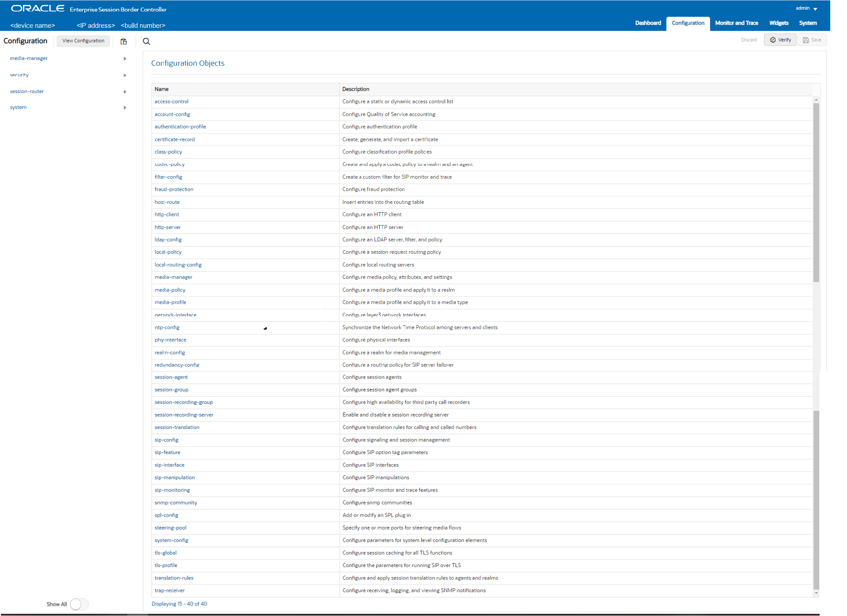
Task: Open the access-control configuration object
Action: click(x=171, y=101)
